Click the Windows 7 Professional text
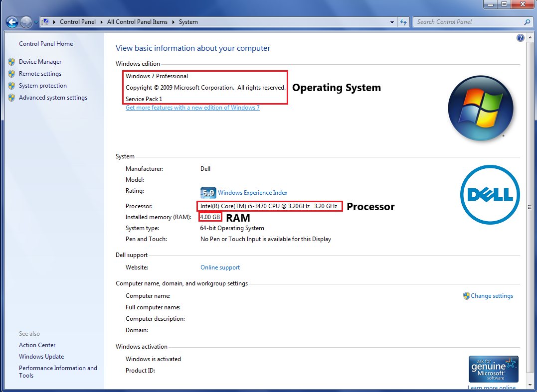Screen dimensions: 537x392 [157, 76]
